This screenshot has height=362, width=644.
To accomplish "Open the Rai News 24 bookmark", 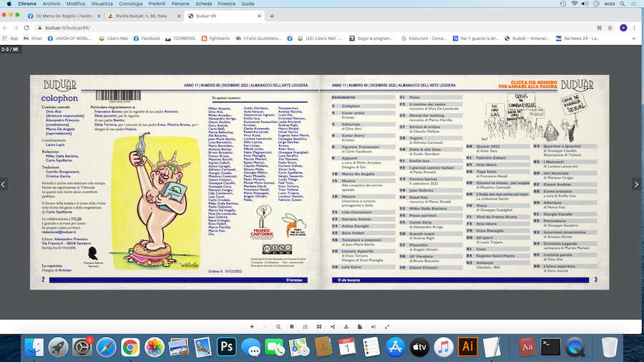I will click(x=578, y=38).
